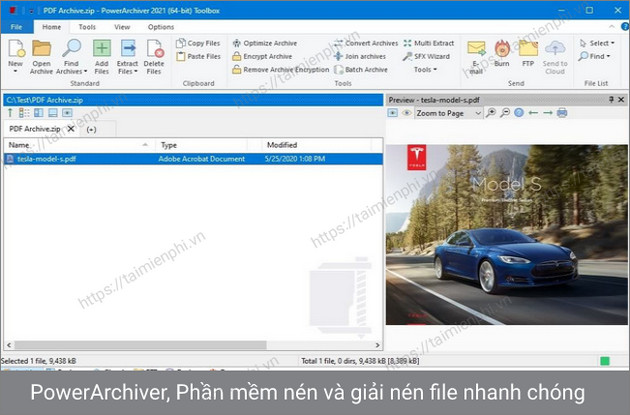630x415 pixels.
Task: Click the Delete Files icon
Action: 154,49
